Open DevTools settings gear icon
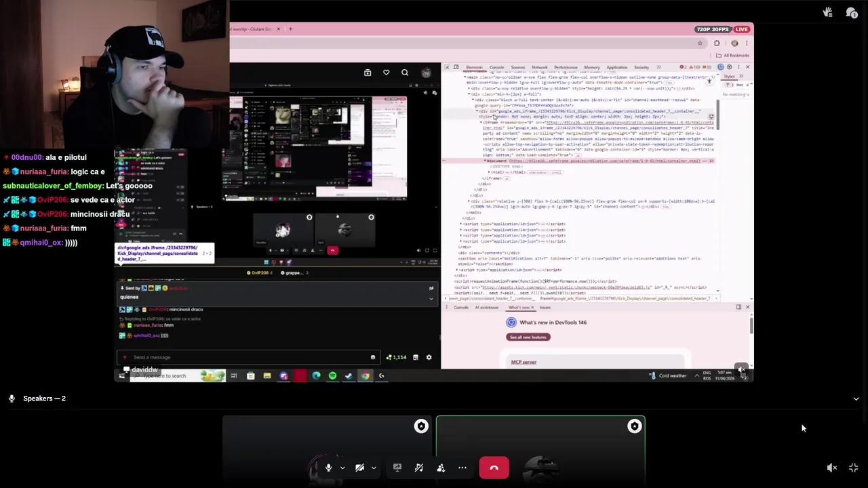This screenshot has width=868, height=488. click(x=730, y=67)
